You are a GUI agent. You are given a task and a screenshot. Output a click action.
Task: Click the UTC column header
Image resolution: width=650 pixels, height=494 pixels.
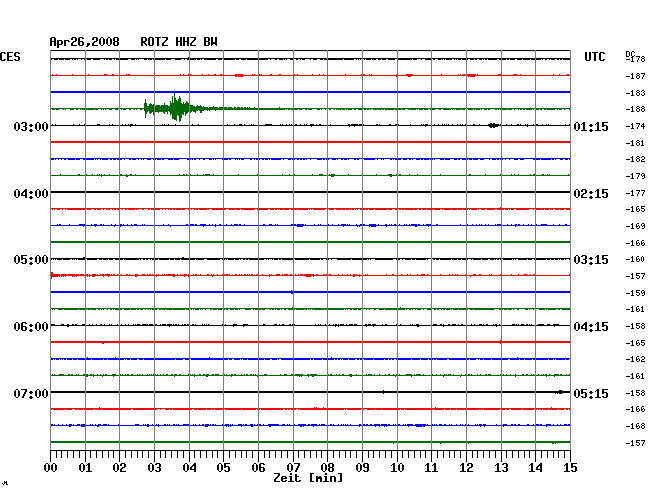click(594, 57)
